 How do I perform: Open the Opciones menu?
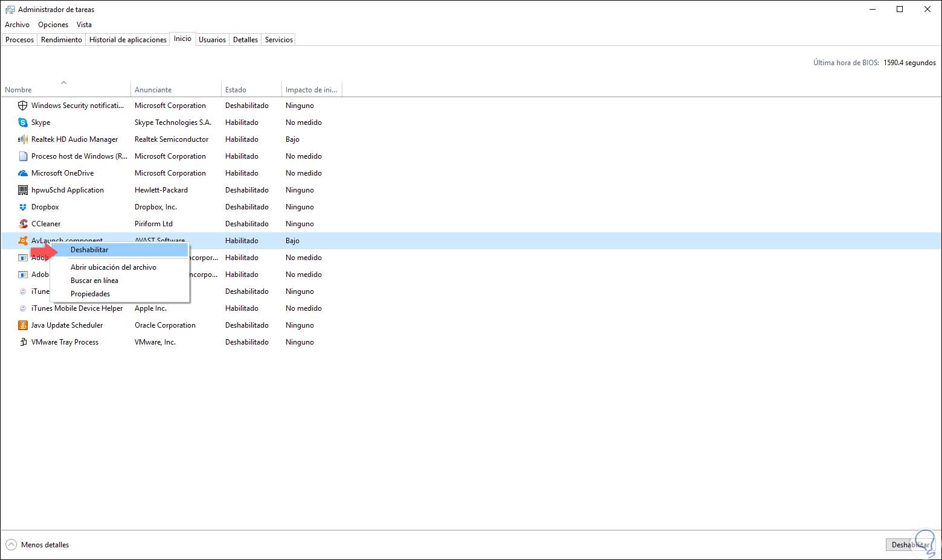coord(53,25)
